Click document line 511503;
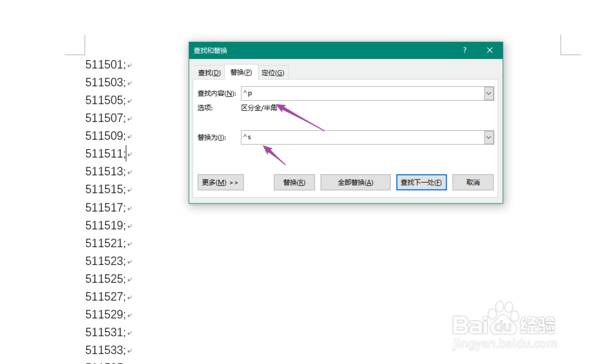 point(106,83)
